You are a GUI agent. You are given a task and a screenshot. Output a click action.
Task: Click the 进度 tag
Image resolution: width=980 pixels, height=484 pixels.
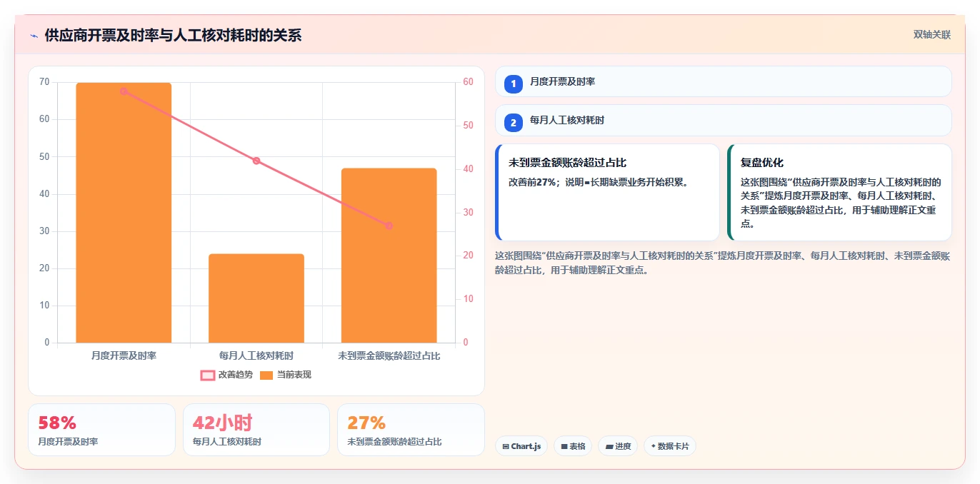pyautogui.click(x=618, y=446)
